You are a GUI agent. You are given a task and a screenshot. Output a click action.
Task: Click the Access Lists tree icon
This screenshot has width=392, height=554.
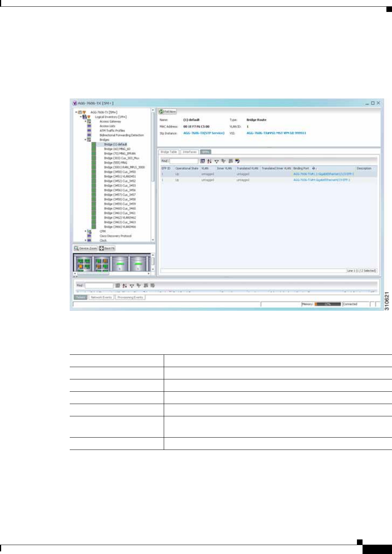point(89,126)
